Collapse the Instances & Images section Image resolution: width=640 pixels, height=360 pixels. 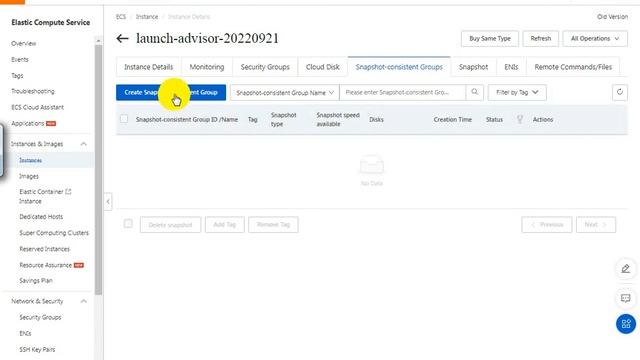(83, 144)
